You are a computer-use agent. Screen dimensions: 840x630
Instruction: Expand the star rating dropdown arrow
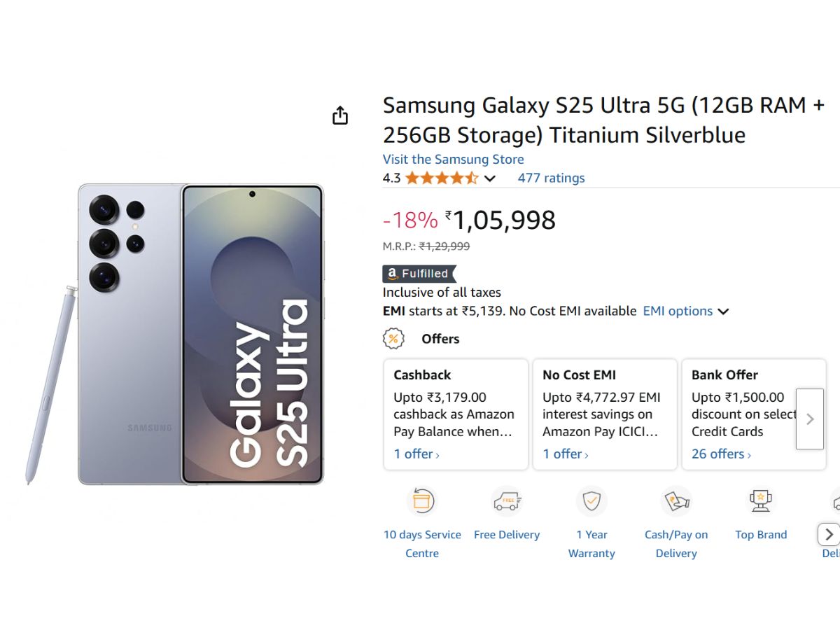[x=490, y=178]
